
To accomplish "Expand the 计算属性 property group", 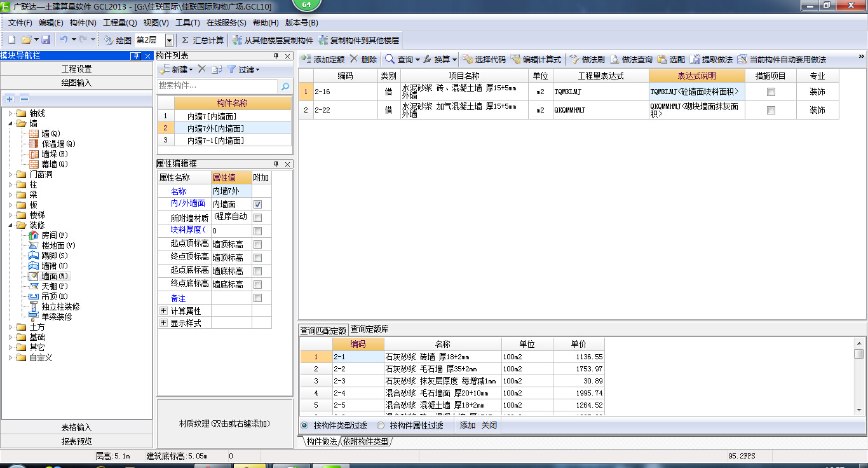I will 164,311.
